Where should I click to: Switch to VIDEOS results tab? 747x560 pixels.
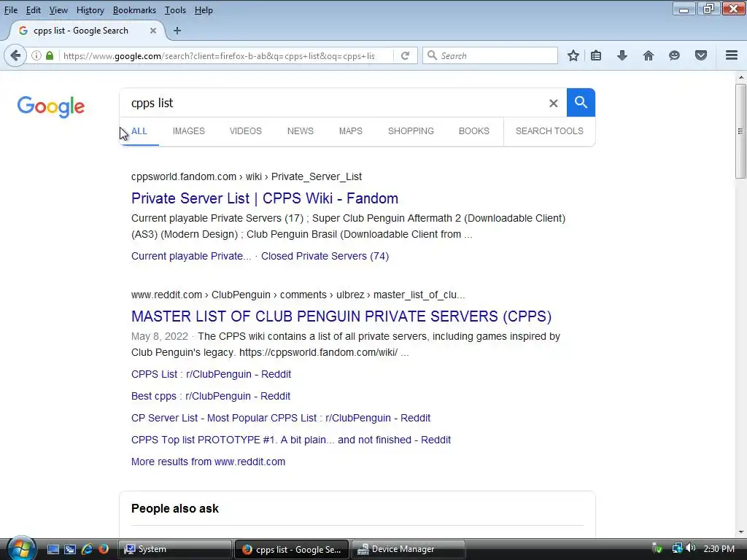click(x=245, y=131)
